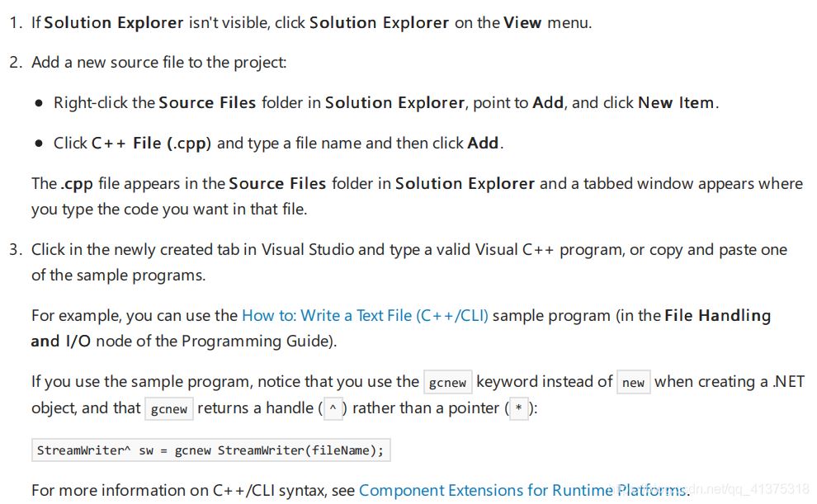
Task: Click the caret (^) handle code symbol
Action: click(333, 409)
